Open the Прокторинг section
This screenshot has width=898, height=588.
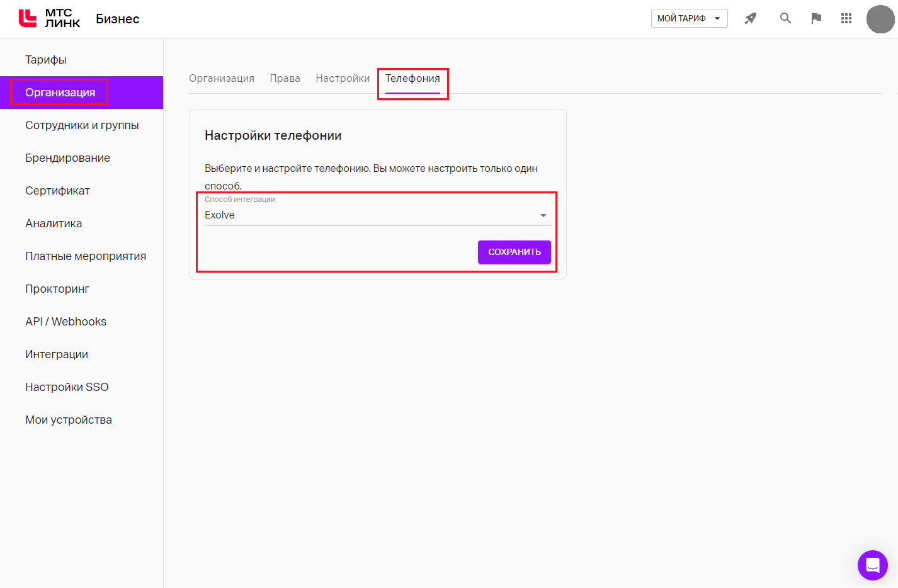82,289
